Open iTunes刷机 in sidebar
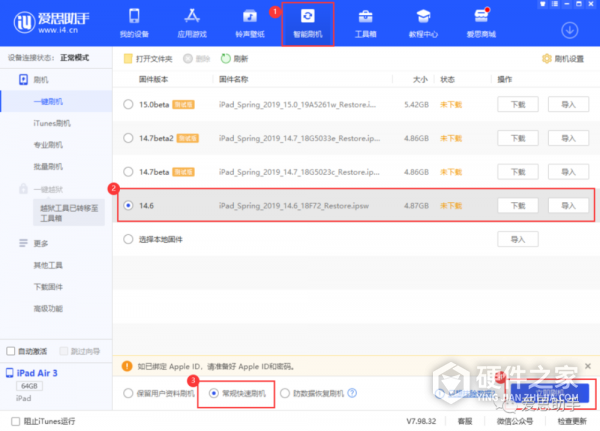 coord(52,123)
